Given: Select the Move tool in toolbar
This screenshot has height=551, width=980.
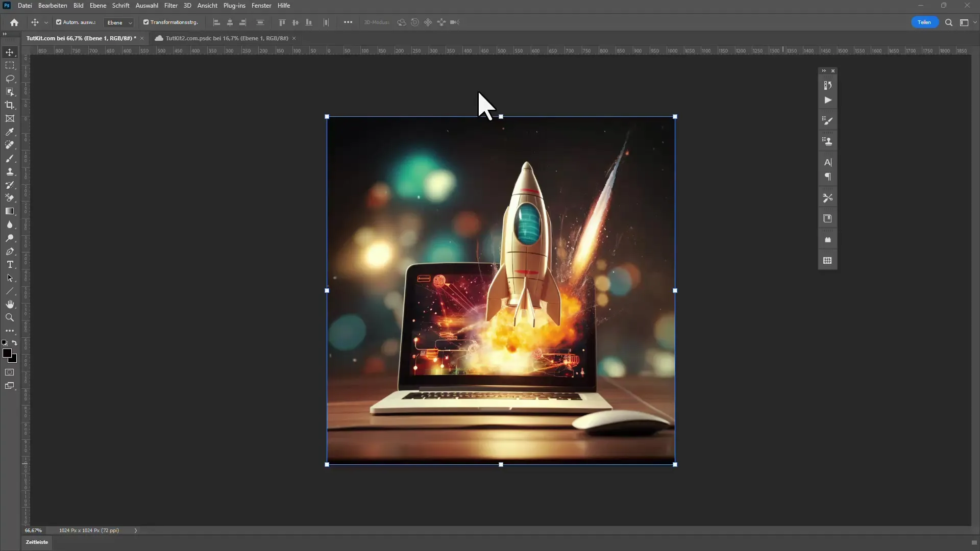Looking at the screenshot, I should pyautogui.click(x=10, y=53).
